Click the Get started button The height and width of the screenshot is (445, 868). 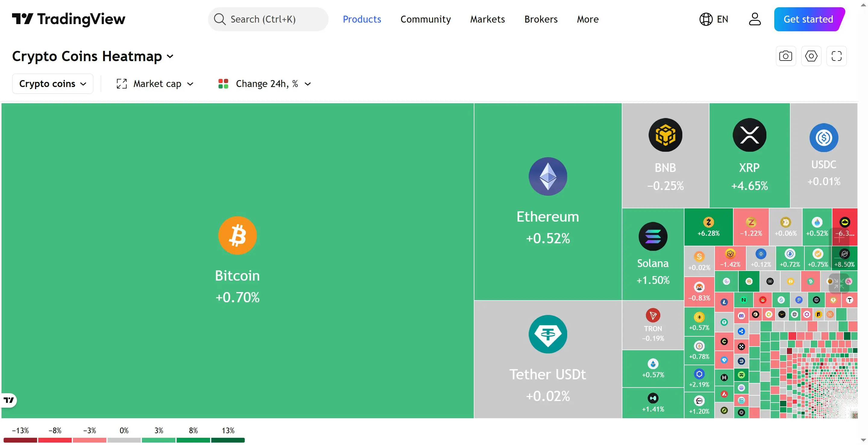809,19
